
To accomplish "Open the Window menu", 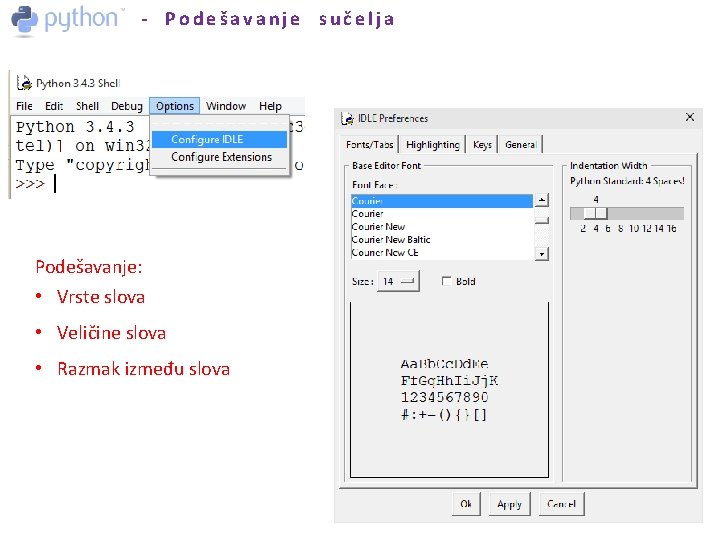I will pyautogui.click(x=226, y=106).
